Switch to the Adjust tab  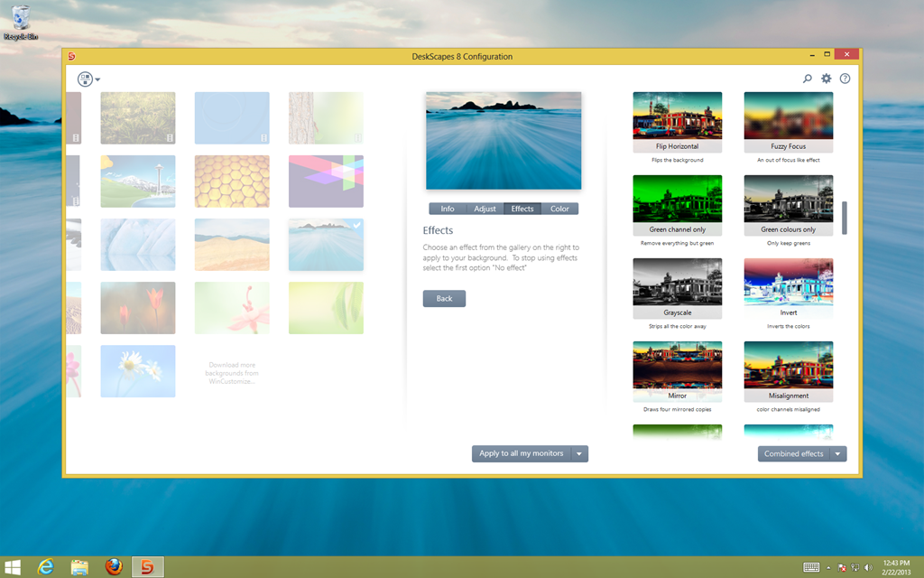point(485,209)
